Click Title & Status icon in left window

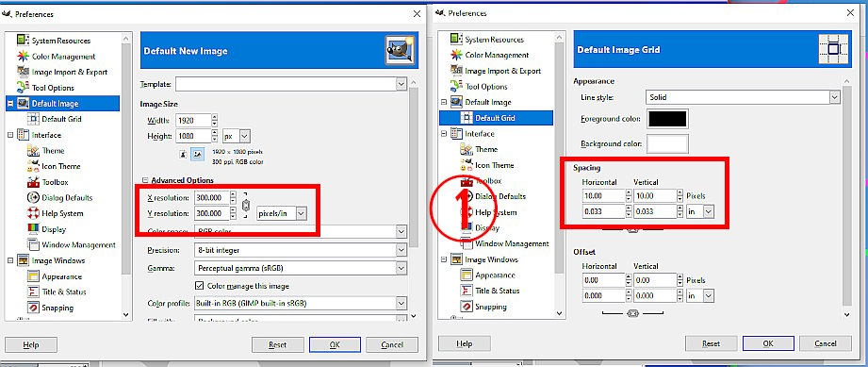[33, 292]
